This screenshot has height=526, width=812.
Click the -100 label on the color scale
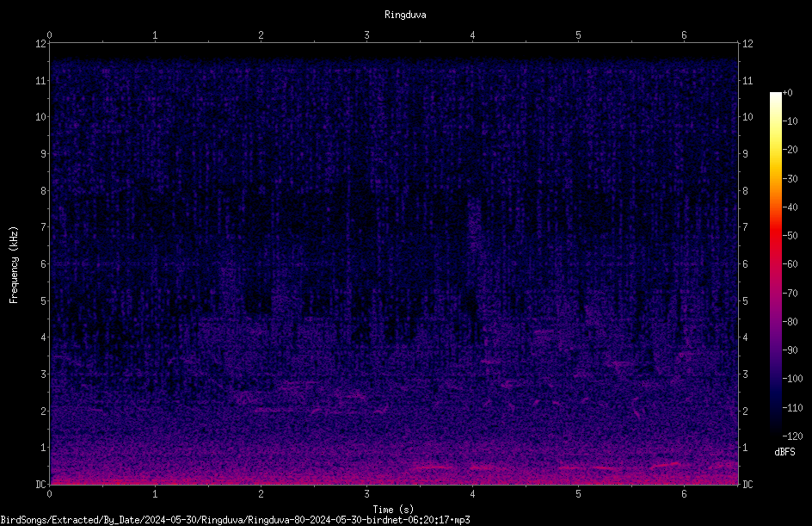coord(792,378)
